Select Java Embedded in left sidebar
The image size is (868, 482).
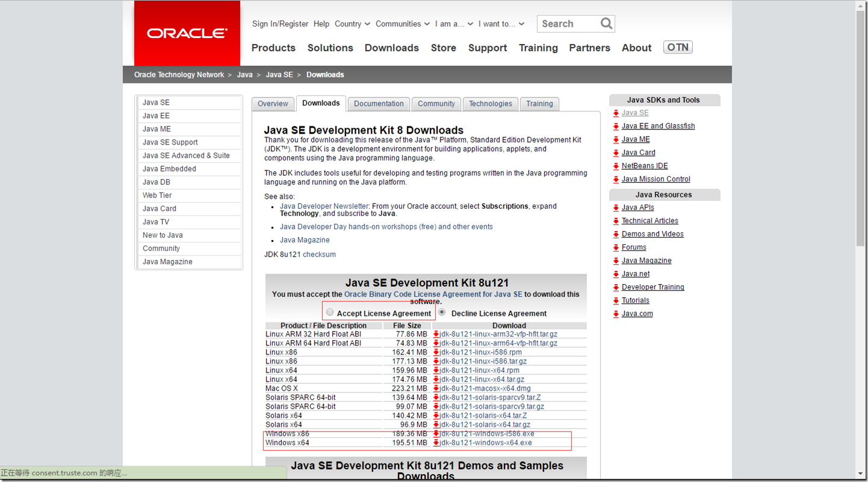(x=189, y=168)
